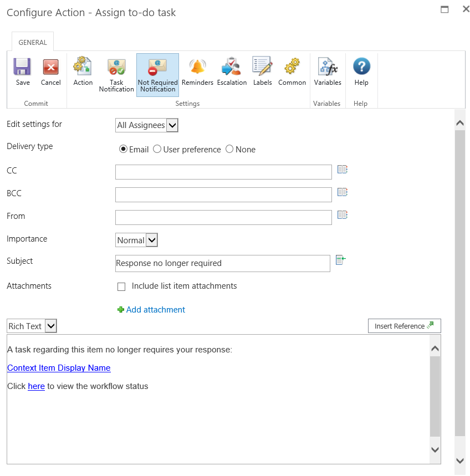Image resolution: width=470 pixels, height=476 pixels.
Task: Open the Variables dialog
Action: [x=327, y=72]
